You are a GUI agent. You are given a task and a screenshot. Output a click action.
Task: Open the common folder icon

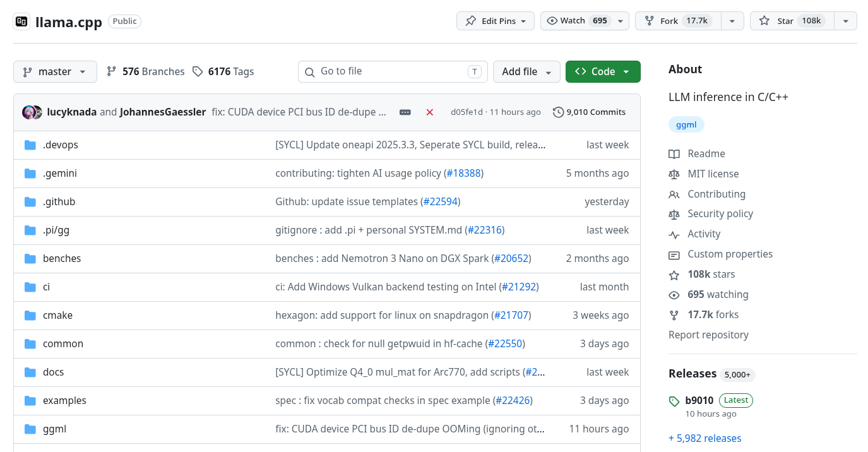click(30, 344)
